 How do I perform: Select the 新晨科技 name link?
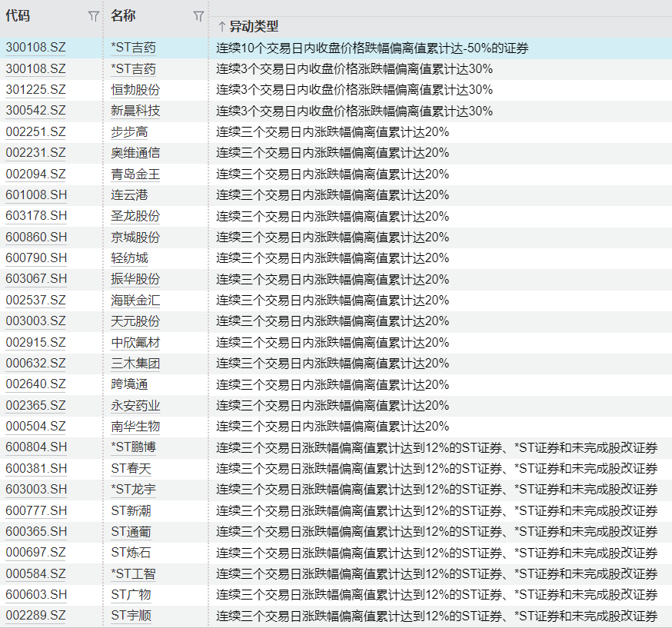point(135,111)
